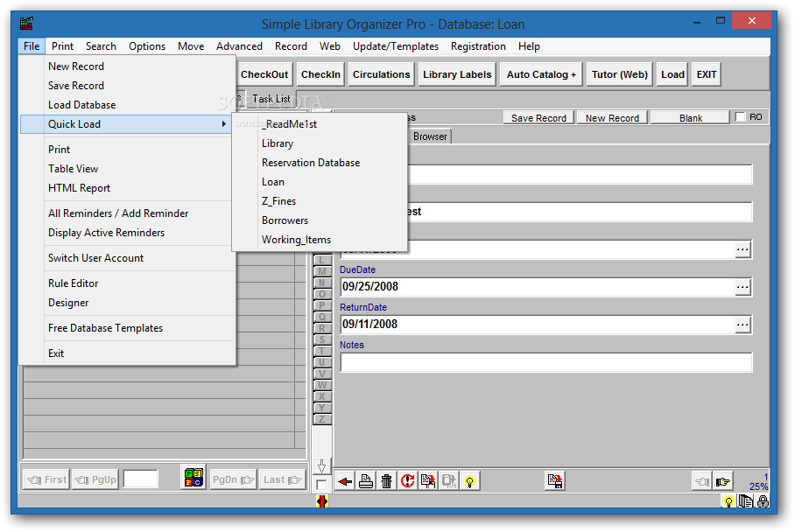Click the down arrow below alphabet index
795x532 pixels.
click(322, 465)
